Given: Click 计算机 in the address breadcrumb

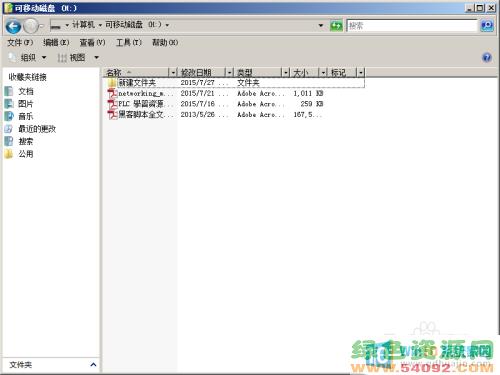Looking at the screenshot, I should (x=83, y=25).
